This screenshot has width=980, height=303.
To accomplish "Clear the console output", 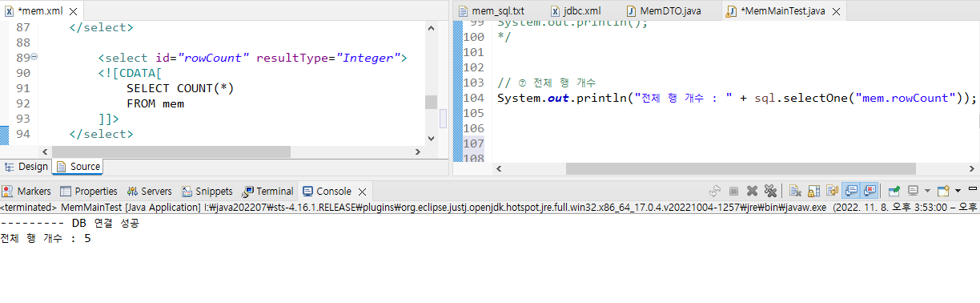I will pos(794,191).
